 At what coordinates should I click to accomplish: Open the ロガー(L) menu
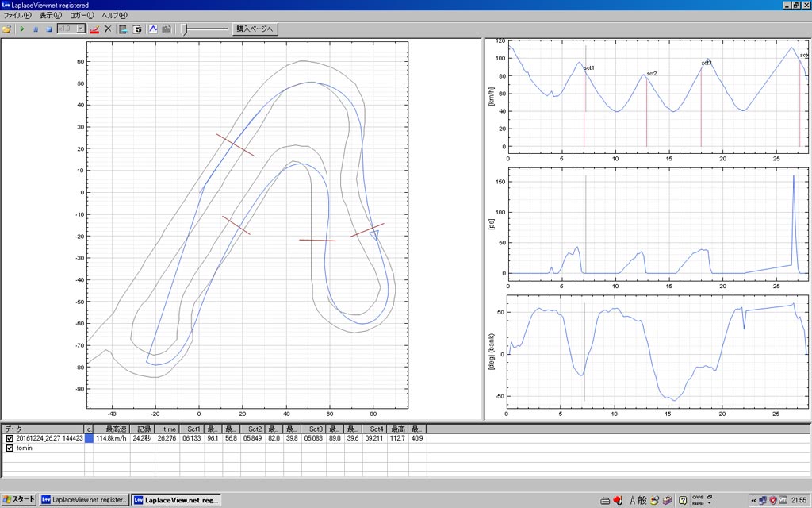click(x=81, y=16)
